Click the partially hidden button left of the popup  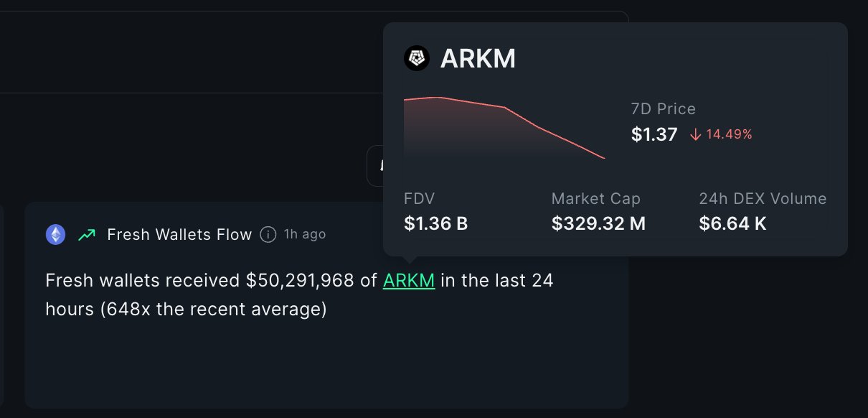[x=375, y=166]
